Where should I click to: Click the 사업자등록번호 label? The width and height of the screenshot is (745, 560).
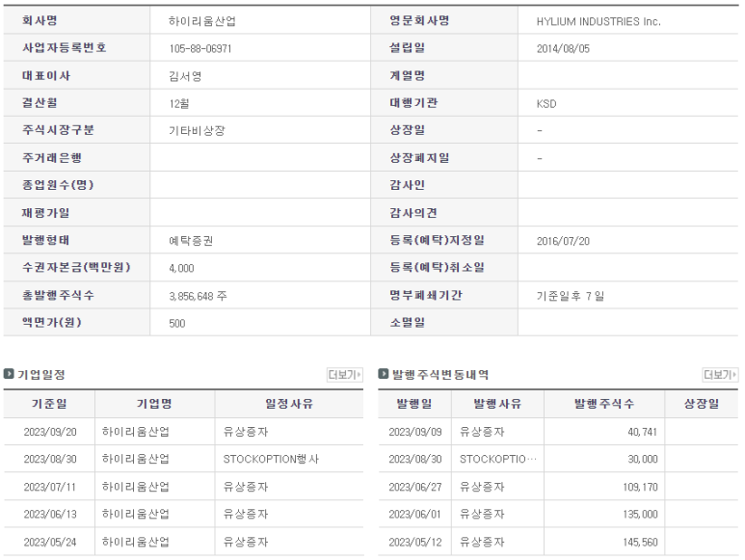(65, 47)
